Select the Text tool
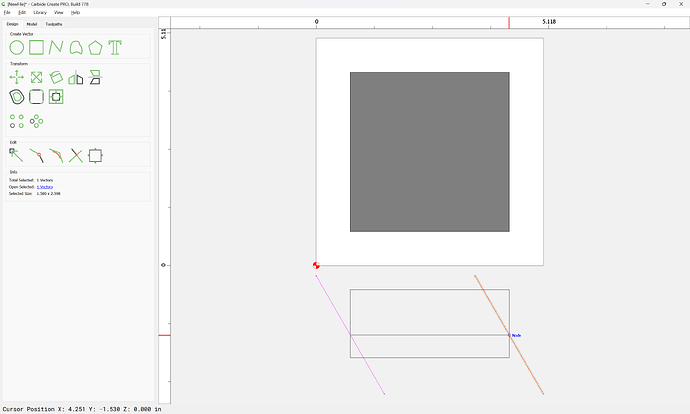The width and height of the screenshot is (690, 414). pos(115,48)
